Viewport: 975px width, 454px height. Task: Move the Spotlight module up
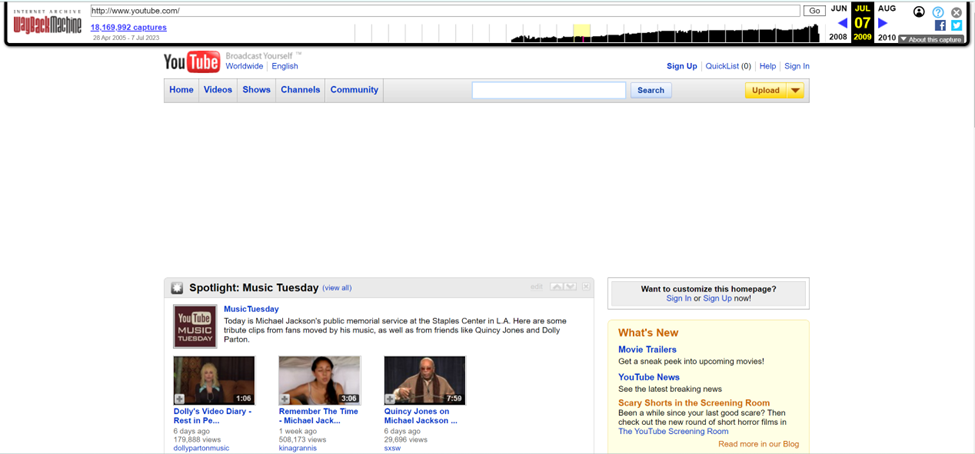click(x=557, y=287)
